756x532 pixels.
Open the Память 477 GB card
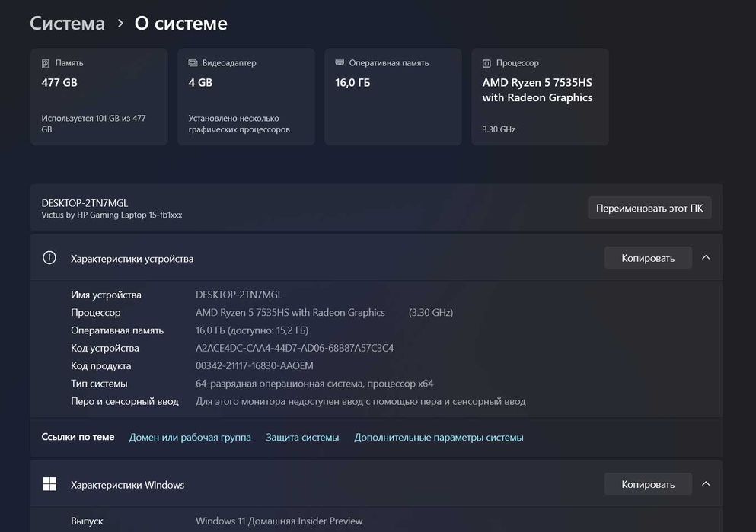(x=99, y=97)
